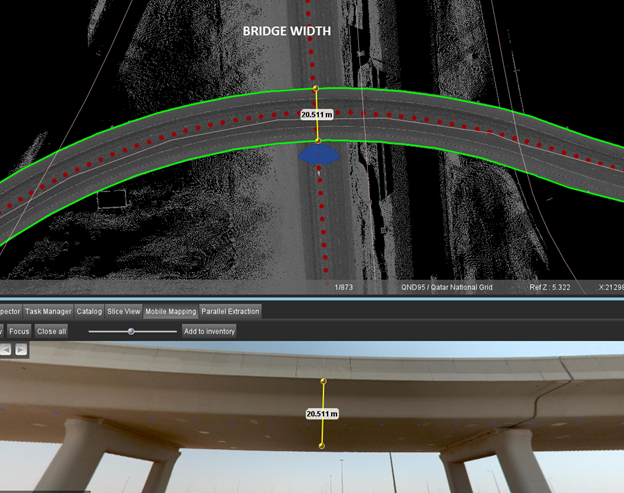
Task: Click Add to inventory button
Action: click(209, 331)
